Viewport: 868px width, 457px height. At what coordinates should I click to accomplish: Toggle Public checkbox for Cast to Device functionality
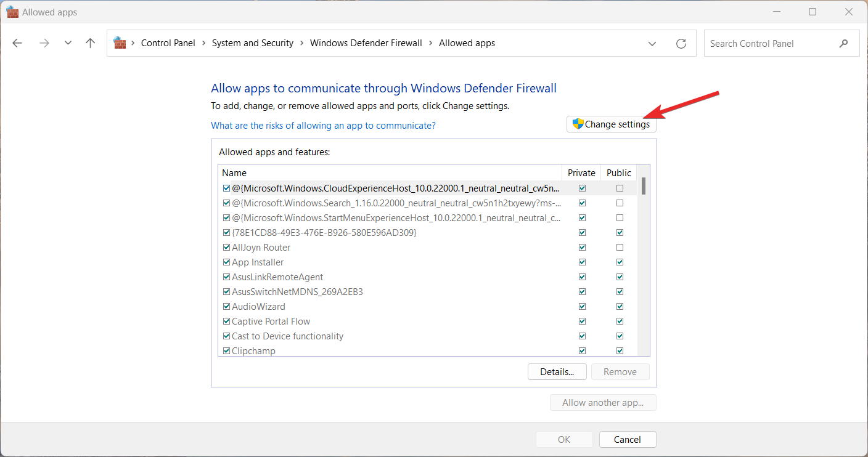[x=620, y=336]
